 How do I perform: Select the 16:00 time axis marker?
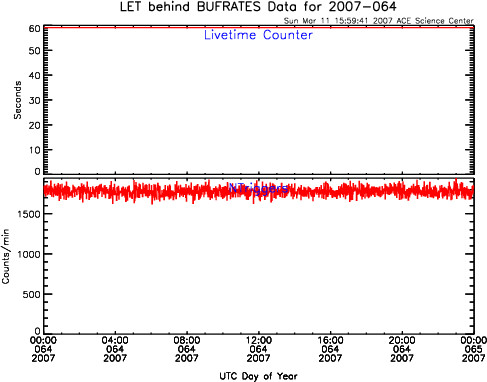tap(330, 349)
